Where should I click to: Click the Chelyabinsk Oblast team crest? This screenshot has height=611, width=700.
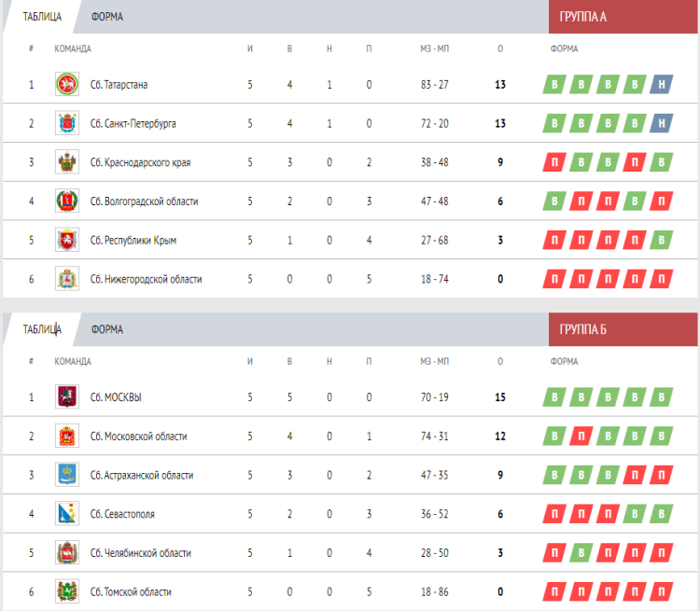click(67, 553)
